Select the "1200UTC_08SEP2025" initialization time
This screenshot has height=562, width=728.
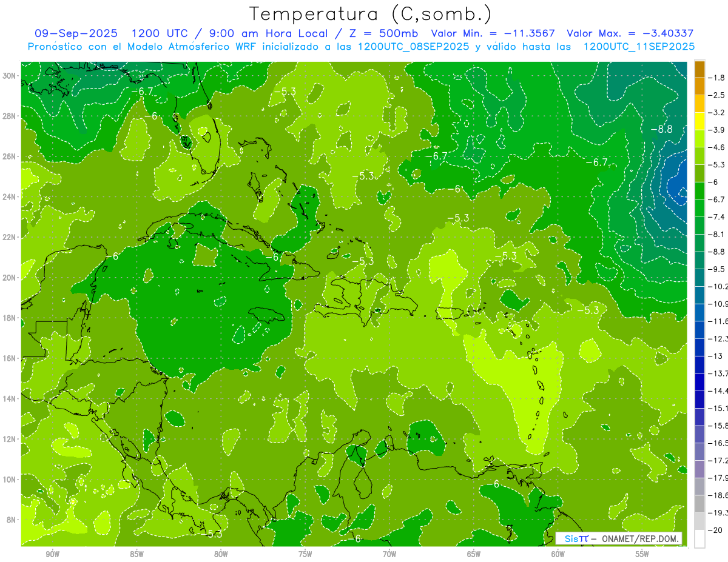[413, 47]
